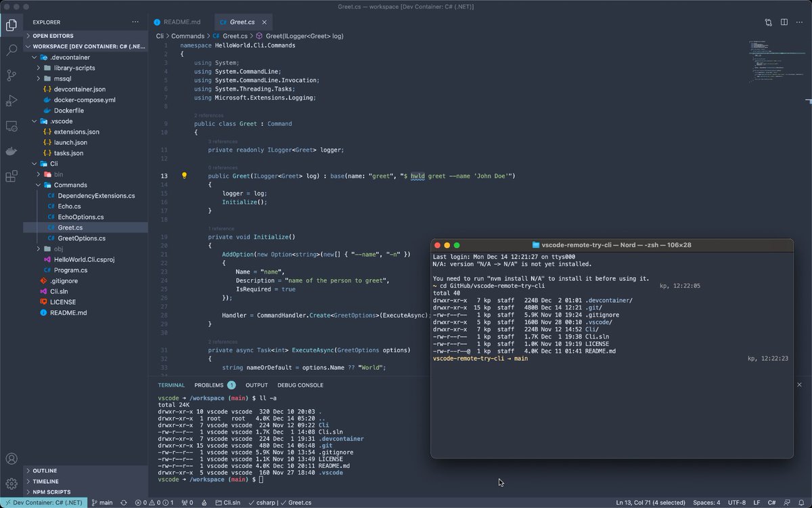
Task: Click the Open Changes icon in editor toolbar
Action: 769,22
